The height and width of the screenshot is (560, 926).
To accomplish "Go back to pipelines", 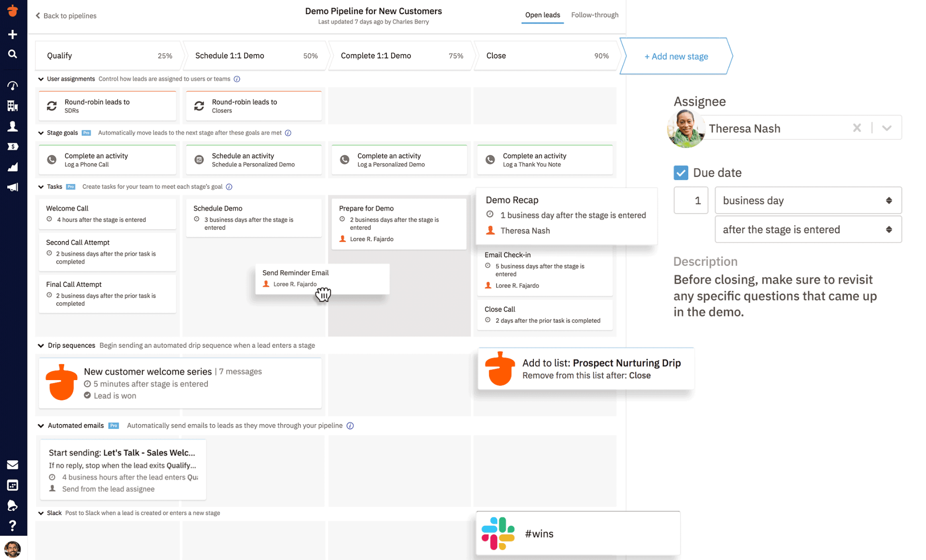I will coord(66,16).
